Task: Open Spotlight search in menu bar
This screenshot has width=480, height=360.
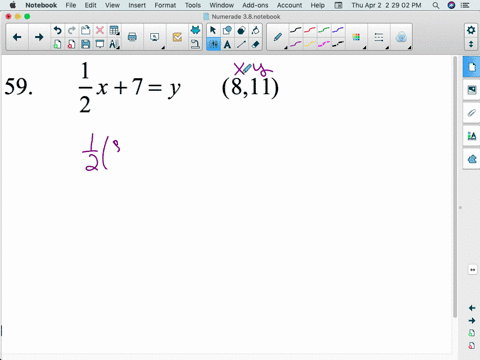Action: [x=436, y=5]
